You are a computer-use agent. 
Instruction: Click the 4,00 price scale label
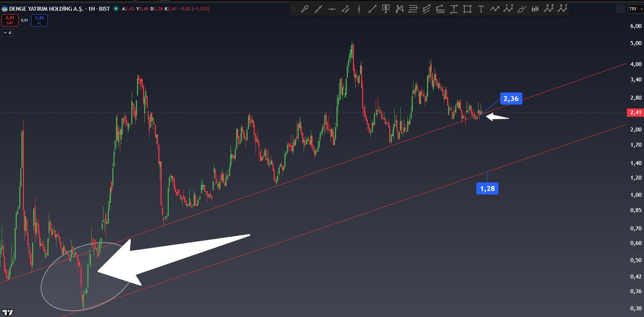pos(636,64)
